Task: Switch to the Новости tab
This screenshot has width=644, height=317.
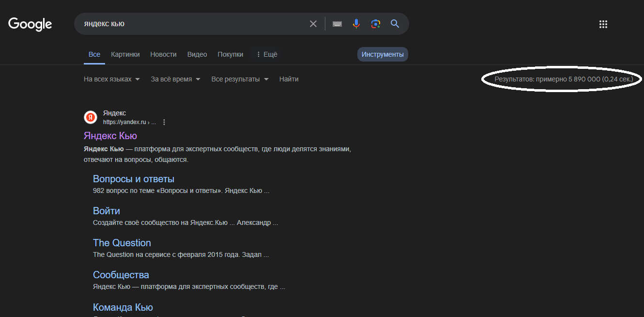Action: (x=164, y=54)
